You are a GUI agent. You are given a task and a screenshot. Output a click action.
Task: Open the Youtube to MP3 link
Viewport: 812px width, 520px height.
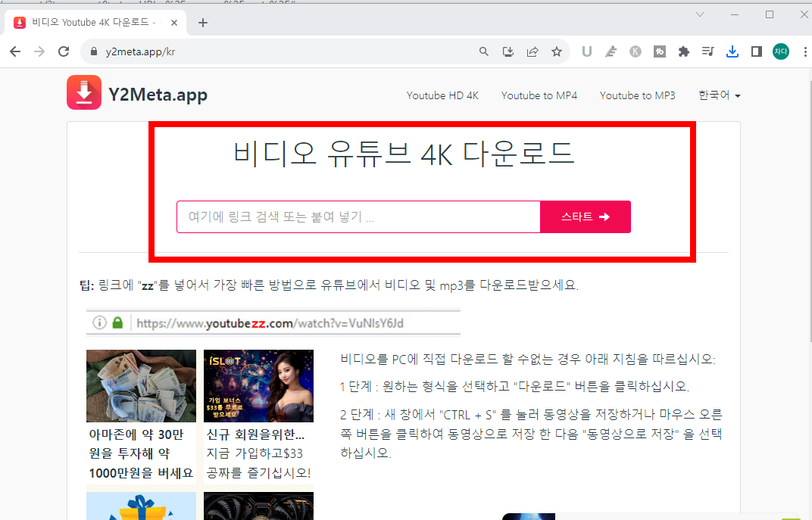tap(637, 95)
